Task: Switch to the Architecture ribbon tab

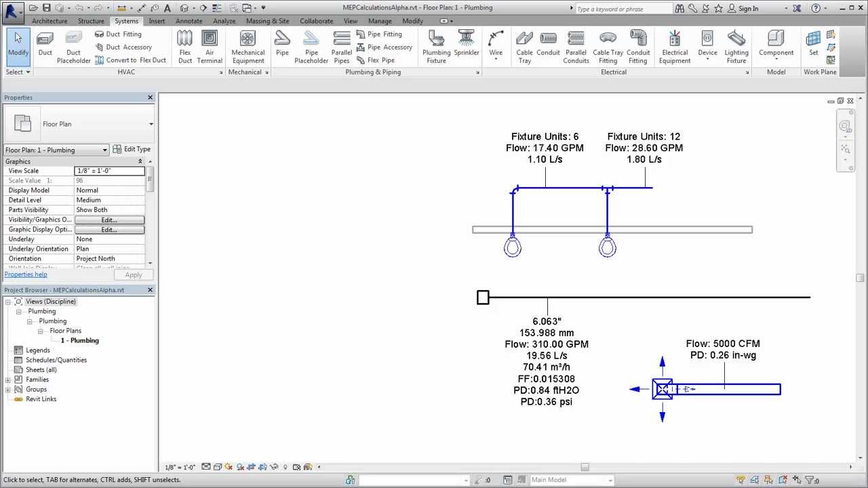Action: (x=49, y=20)
